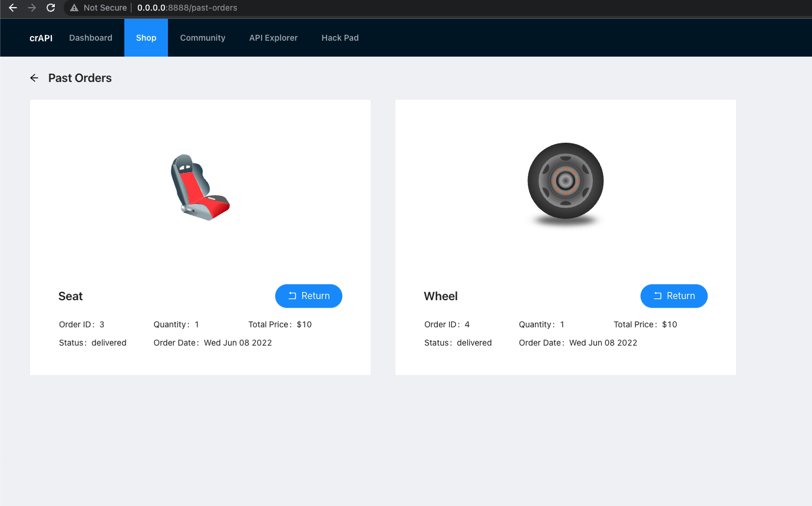
Task: Click Quantity value in Seat card
Action: [x=197, y=324]
